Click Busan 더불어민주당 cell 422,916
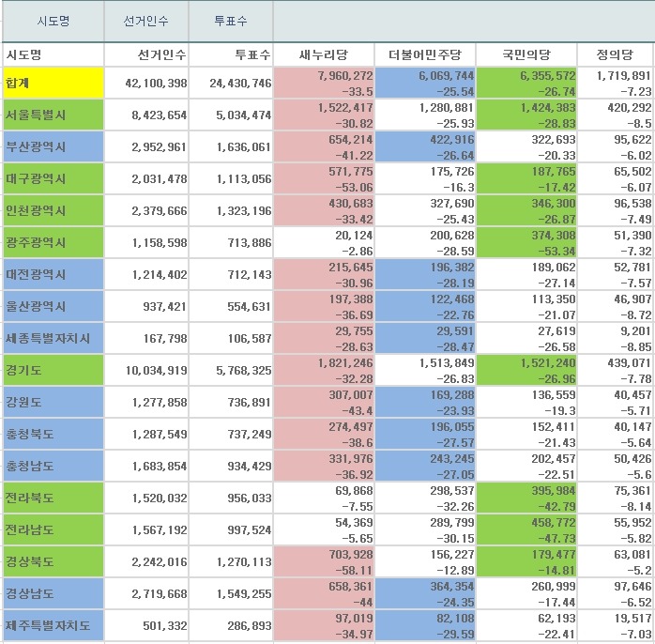 425,146
